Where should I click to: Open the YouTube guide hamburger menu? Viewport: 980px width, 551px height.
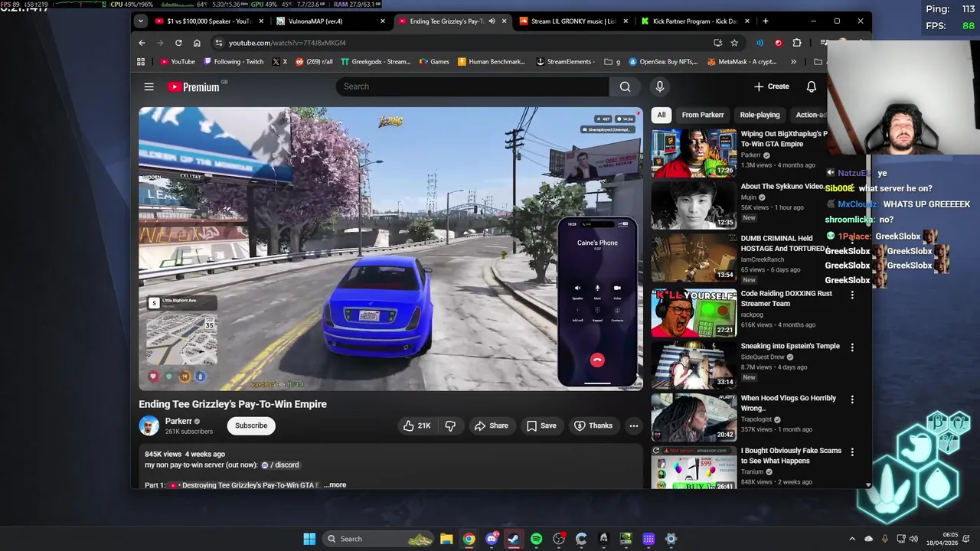[x=149, y=86]
